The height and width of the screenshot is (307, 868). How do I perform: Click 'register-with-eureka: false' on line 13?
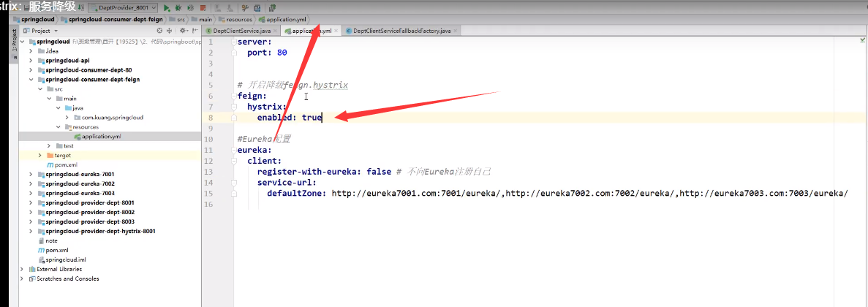pyautogui.click(x=324, y=172)
